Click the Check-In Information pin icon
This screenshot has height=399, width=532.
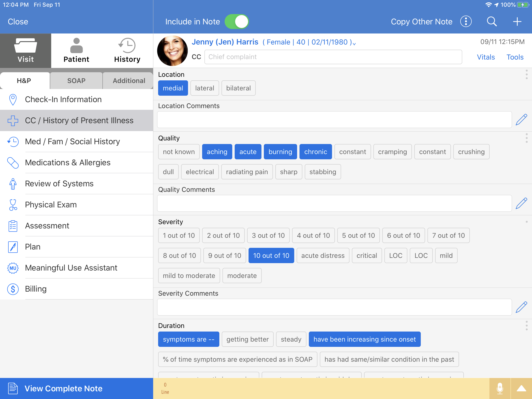click(x=13, y=99)
